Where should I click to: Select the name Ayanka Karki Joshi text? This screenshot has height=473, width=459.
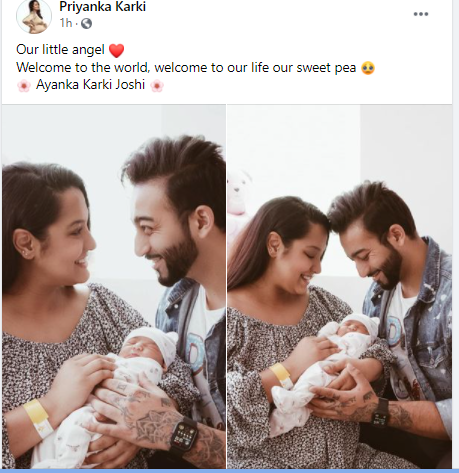(x=90, y=85)
